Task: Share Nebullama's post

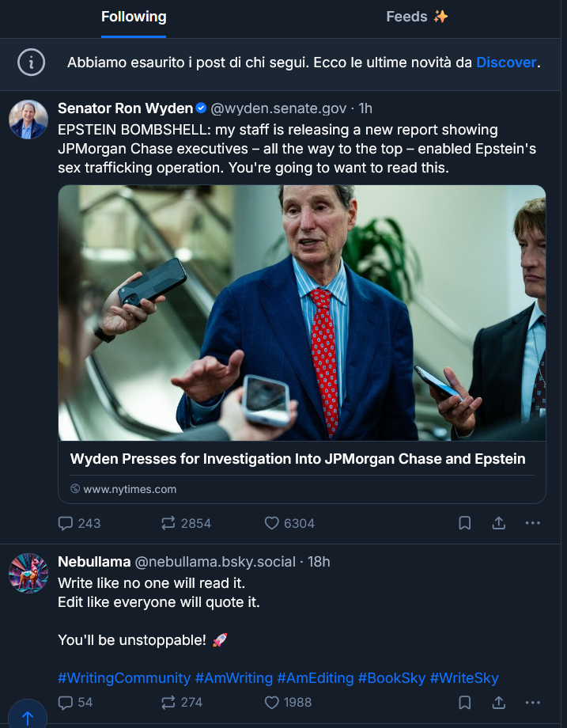Action: point(499,702)
